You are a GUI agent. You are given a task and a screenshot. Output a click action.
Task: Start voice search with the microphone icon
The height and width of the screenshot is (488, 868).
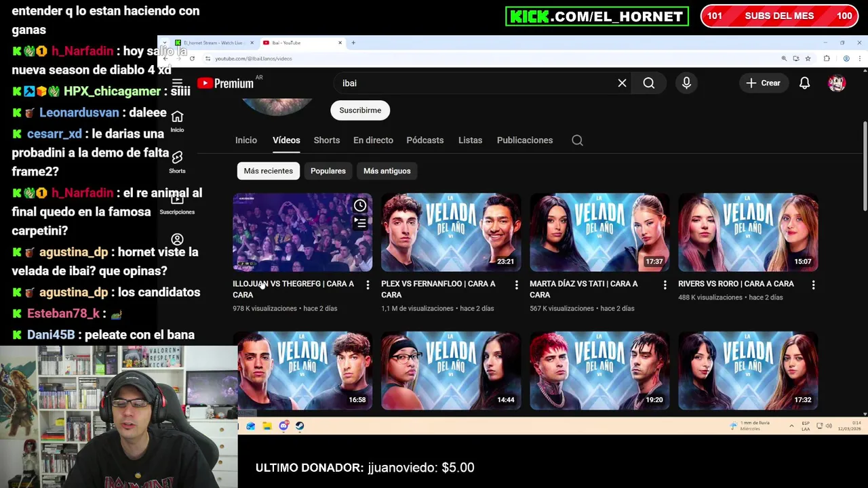[x=686, y=83]
